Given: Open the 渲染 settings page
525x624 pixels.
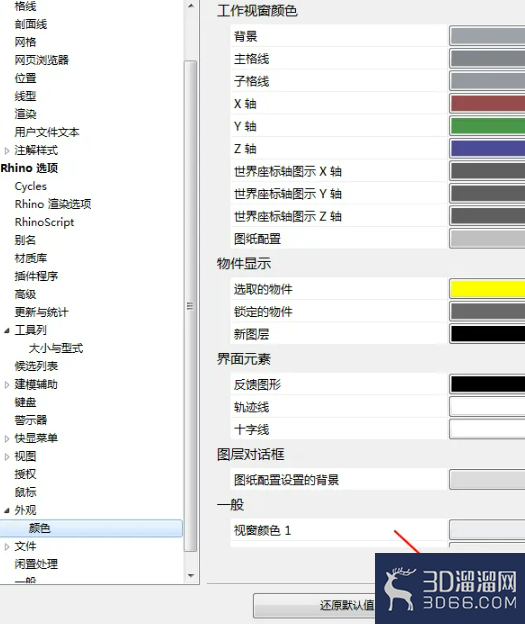Looking at the screenshot, I should (25, 114).
